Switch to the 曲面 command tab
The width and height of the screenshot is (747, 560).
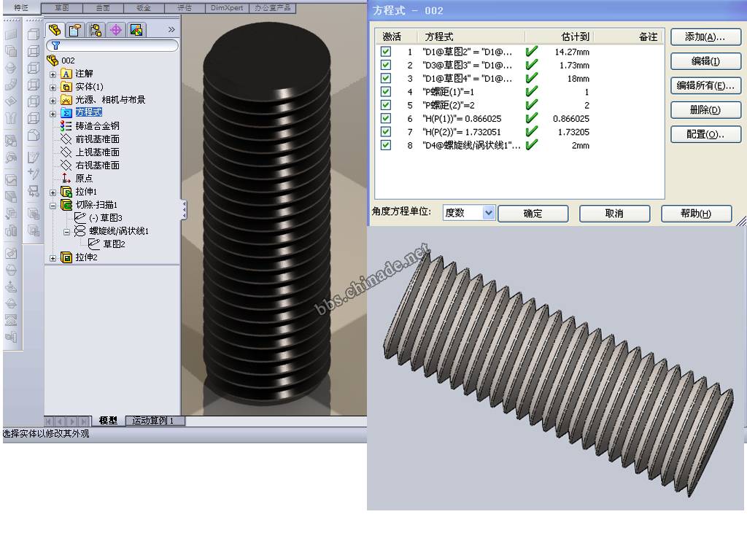tap(103, 8)
